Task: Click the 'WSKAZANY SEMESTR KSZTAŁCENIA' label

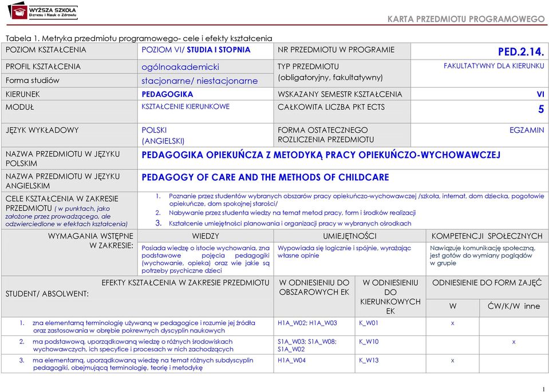Action: point(339,94)
